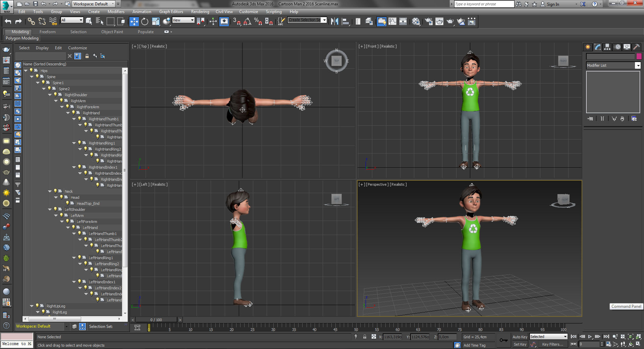Open the Material Editor icon

coord(416,21)
